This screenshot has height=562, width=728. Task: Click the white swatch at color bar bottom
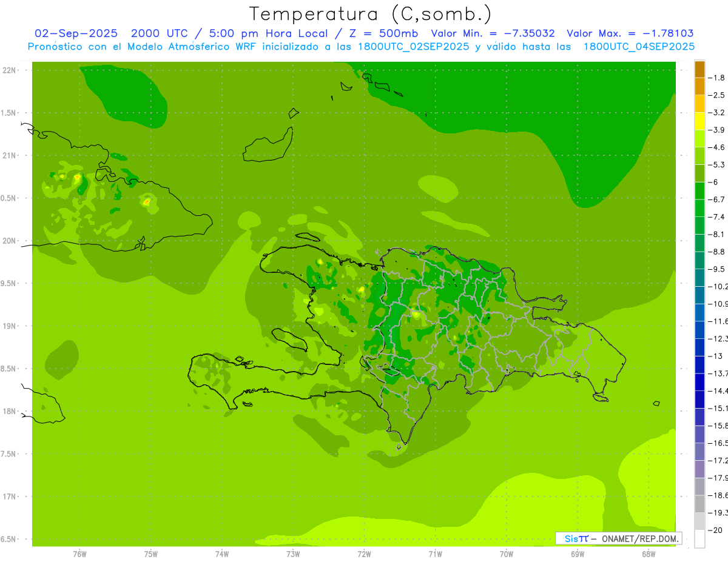click(699, 539)
